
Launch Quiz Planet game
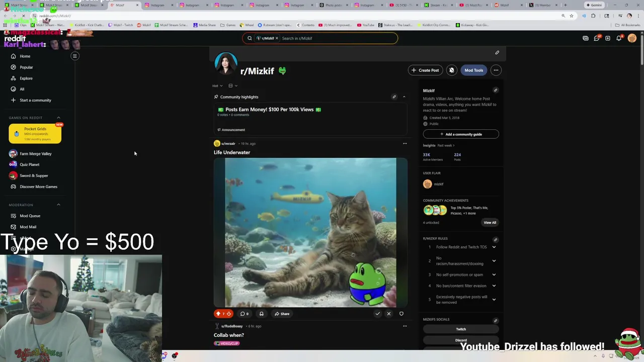[29, 164]
